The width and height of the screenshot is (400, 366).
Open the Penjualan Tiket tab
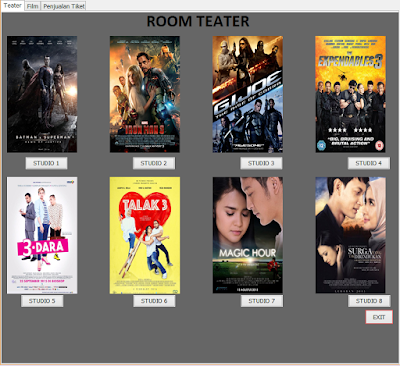coord(63,6)
